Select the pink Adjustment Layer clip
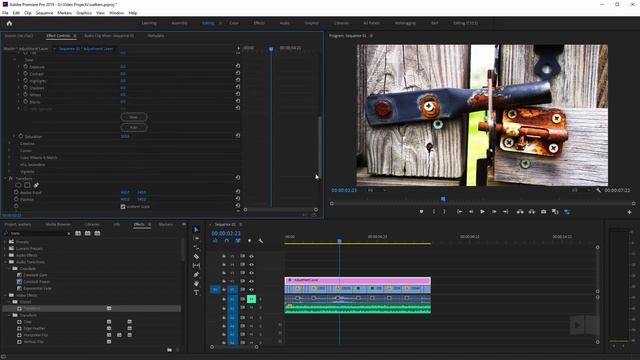The width and height of the screenshot is (640, 360). [x=357, y=280]
